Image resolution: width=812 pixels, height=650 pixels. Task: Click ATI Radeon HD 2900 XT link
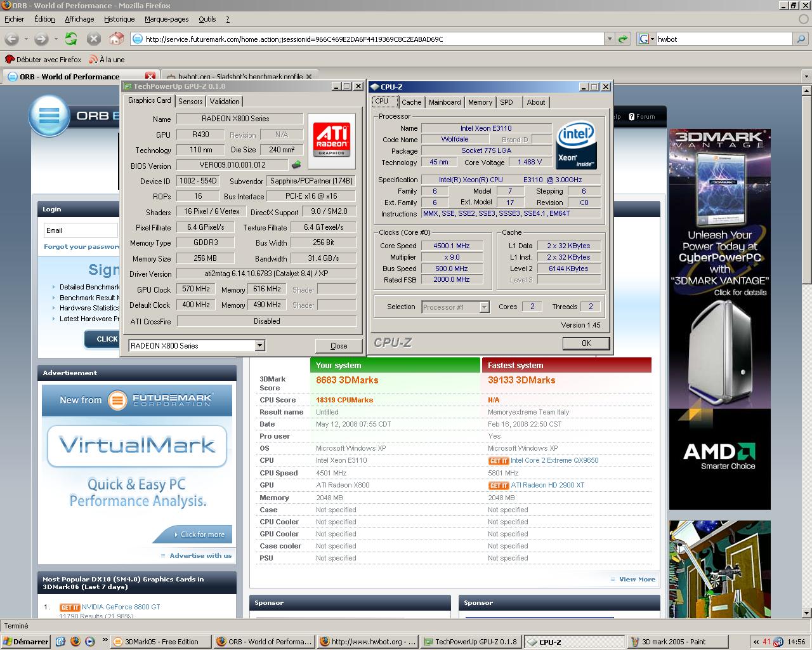click(548, 486)
